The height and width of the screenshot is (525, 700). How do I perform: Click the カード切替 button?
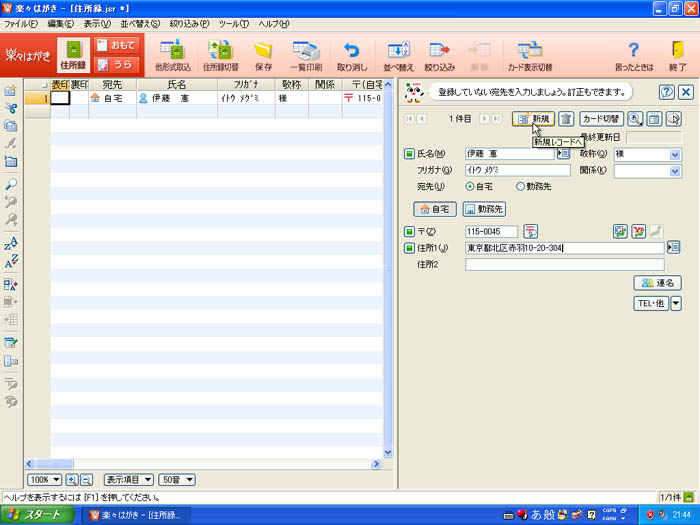coord(601,119)
